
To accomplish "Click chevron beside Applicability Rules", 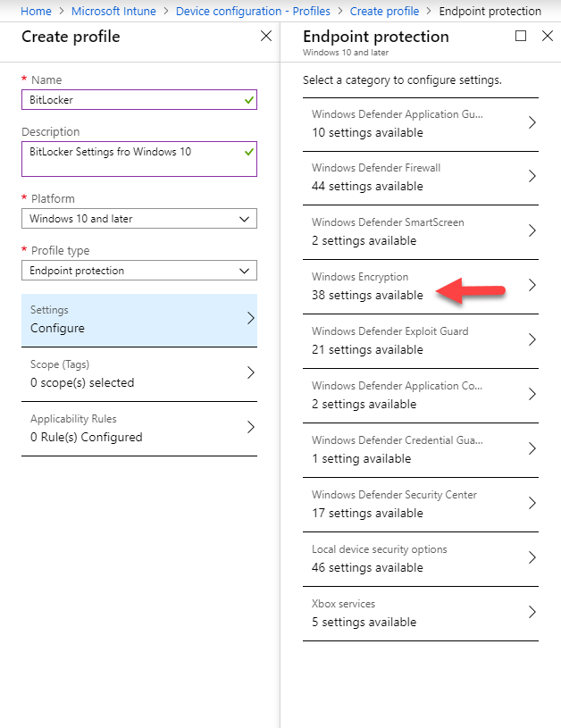I will click(x=251, y=427).
